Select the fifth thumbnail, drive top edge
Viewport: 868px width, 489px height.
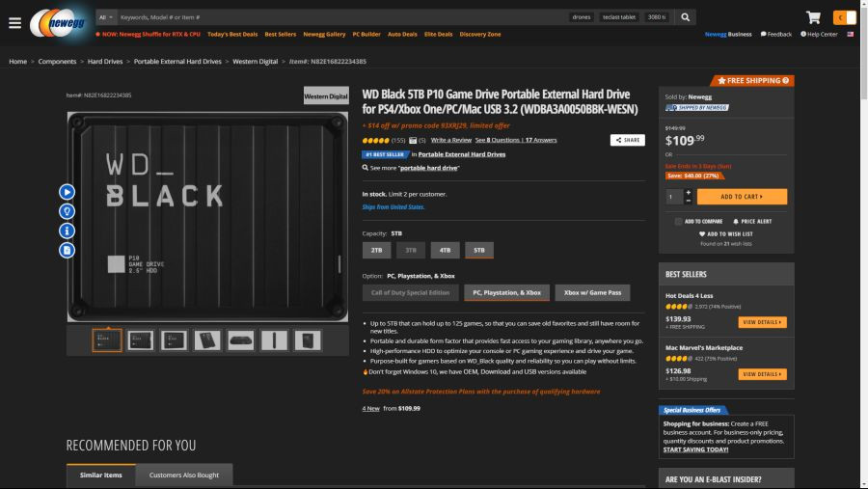click(241, 340)
